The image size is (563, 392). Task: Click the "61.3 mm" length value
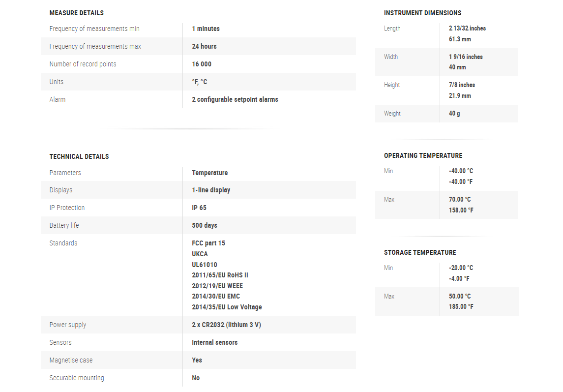pyautogui.click(x=460, y=39)
